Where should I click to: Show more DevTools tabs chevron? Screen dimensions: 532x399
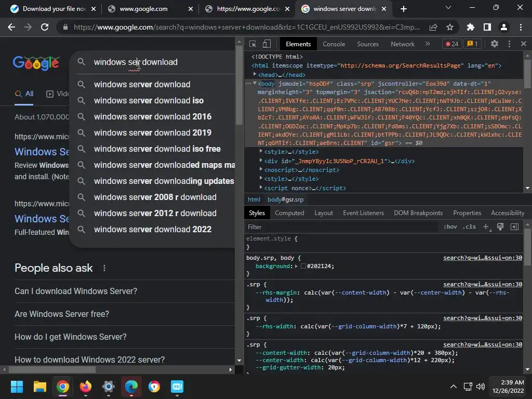(x=428, y=44)
